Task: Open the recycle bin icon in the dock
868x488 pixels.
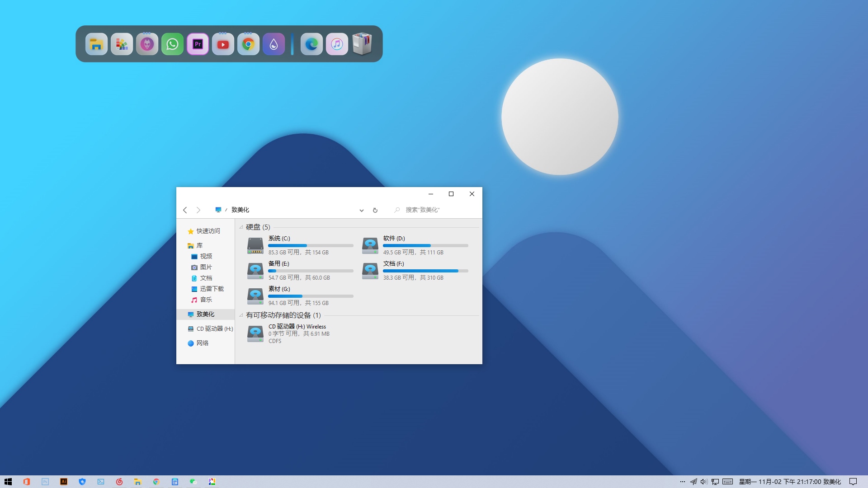Action: (x=362, y=44)
